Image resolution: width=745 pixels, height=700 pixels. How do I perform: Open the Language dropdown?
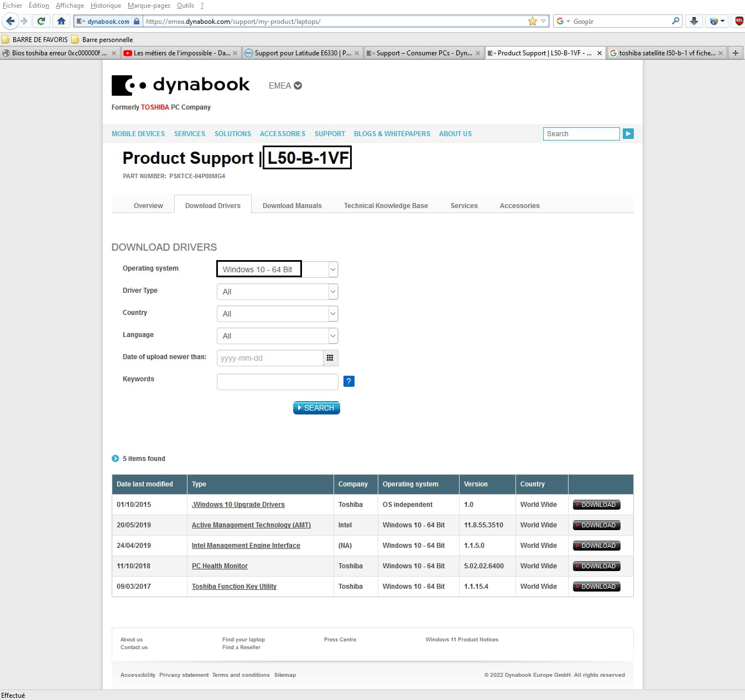click(277, 336)
